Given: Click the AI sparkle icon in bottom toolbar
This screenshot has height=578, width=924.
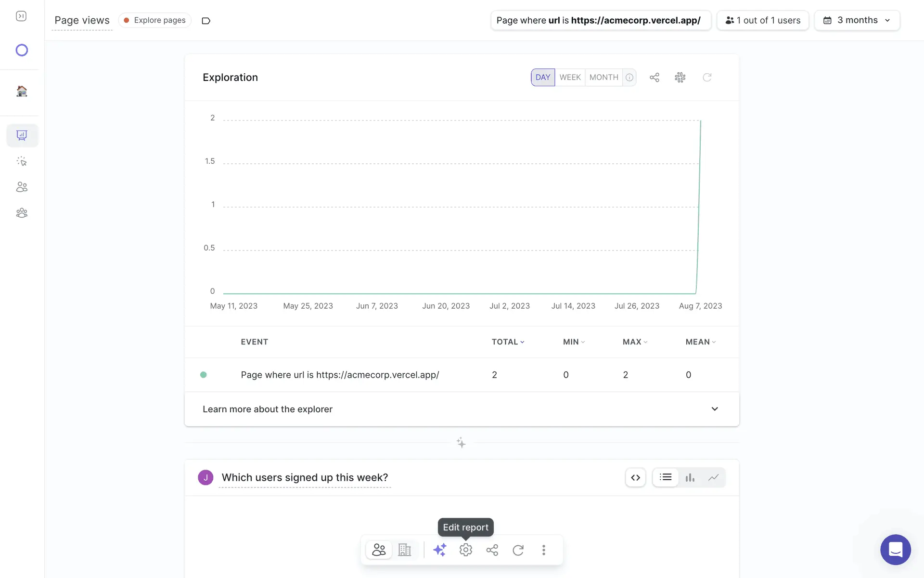Looking at the screenshot, I should click(x=439, y=550).
